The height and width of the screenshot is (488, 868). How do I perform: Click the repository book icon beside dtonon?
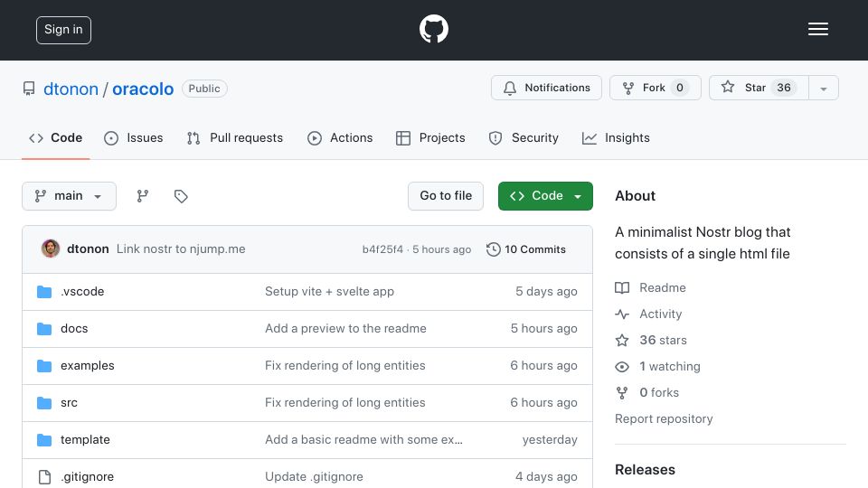click(29, 89)
